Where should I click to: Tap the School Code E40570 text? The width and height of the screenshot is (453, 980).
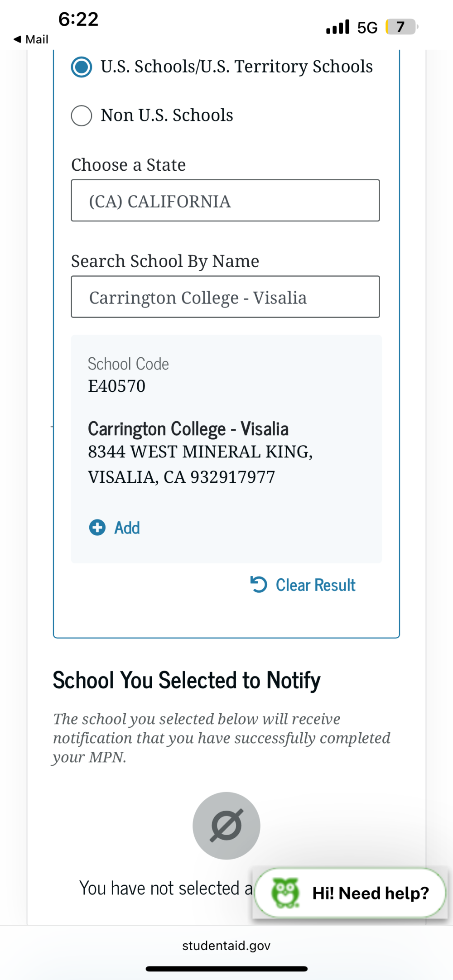[x=128, y=375]
